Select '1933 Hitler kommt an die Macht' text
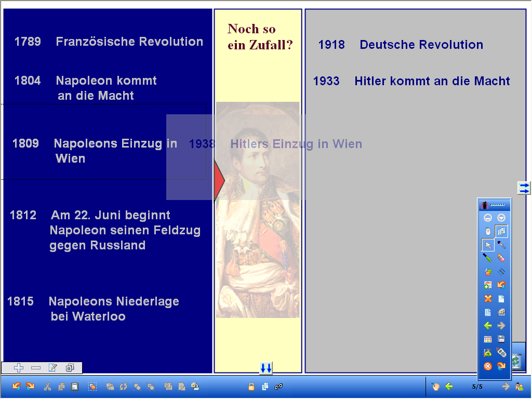 pos(411,81)
